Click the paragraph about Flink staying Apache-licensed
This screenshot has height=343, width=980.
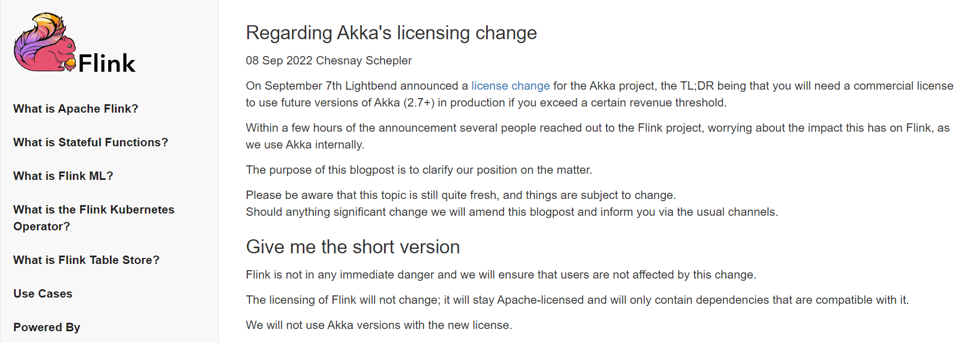click(x=577, y=300)
